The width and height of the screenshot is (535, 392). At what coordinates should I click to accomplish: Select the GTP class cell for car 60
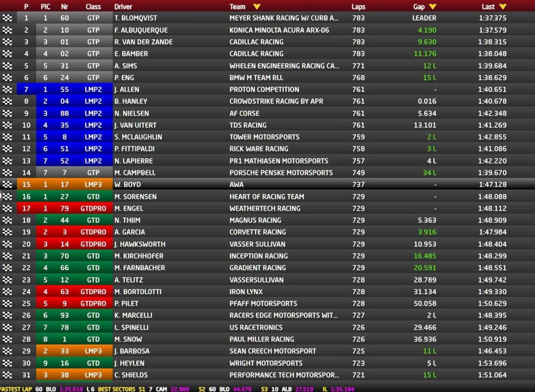pos(93,18)
